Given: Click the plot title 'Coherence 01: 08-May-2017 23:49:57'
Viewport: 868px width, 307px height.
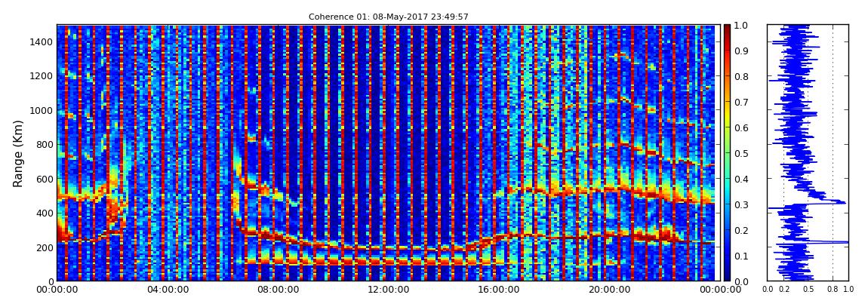Looking at the screenshot, I should 388,17.
